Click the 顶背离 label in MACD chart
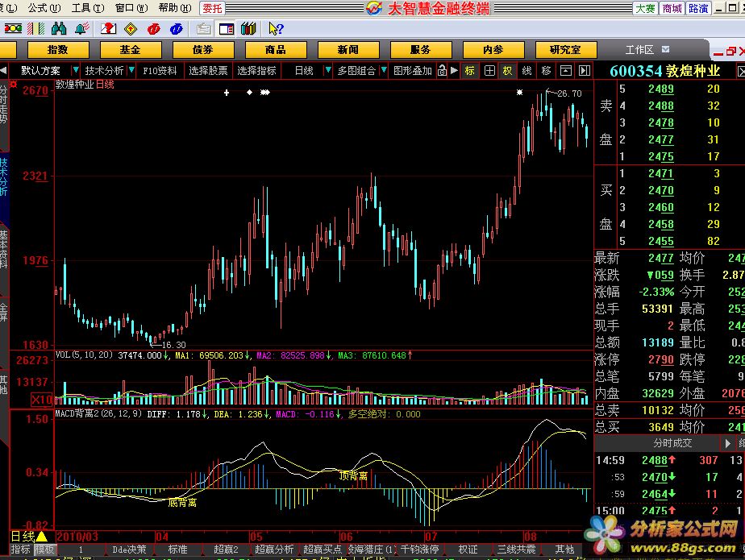Viewport: 745px width, 560px height. tap(353, 476)
